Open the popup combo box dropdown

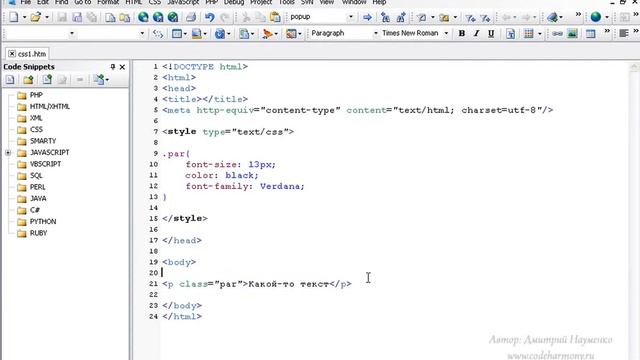pyautogui.click(x=351, y=17)
